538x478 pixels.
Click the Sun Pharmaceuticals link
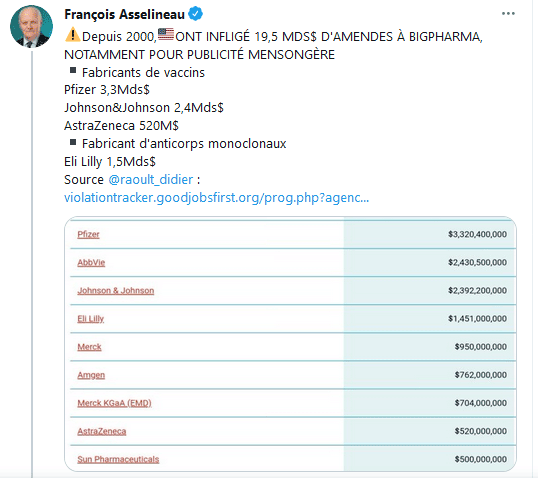pos(118,459)
